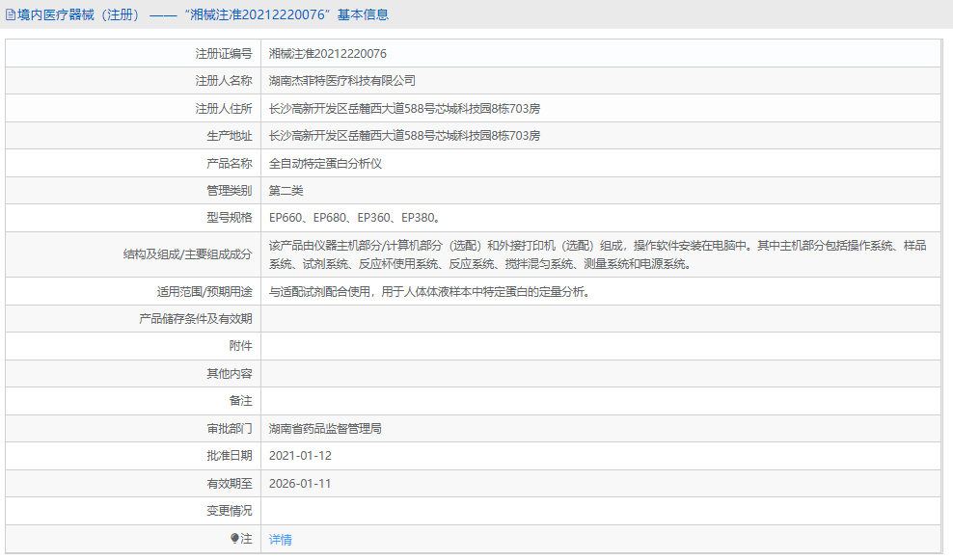The height and width of the screenshot is (560, 953).
Task: Click the address value in the 生产地址 row
Action: click(x=404, y=136)
